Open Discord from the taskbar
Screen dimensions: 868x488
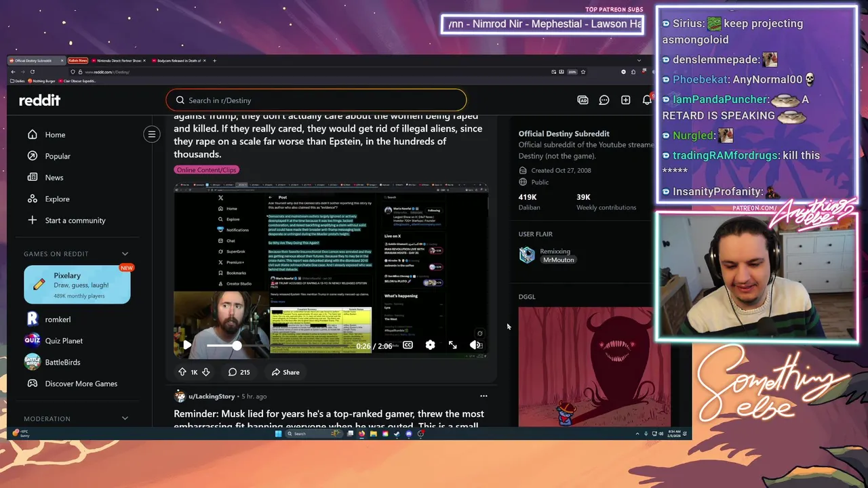tap(409, 434)
